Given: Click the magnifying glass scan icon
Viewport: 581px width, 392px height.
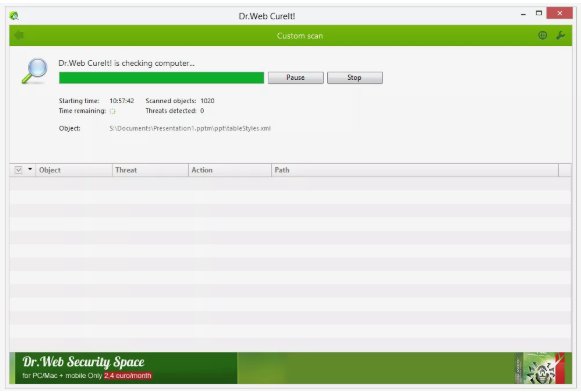Looking at the screenshot, I should pos(34,71).
